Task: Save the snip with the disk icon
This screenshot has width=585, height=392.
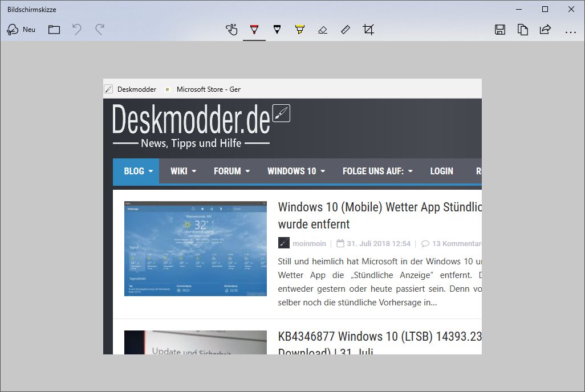Action: point(500,30)
